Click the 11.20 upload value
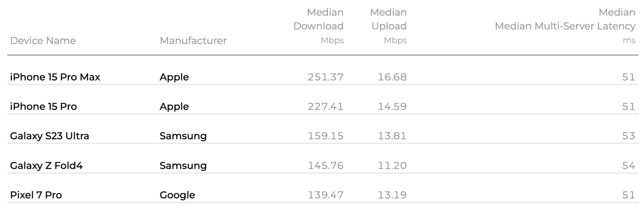This screenshot has width=644, height=210. click(x=392, y=165)
